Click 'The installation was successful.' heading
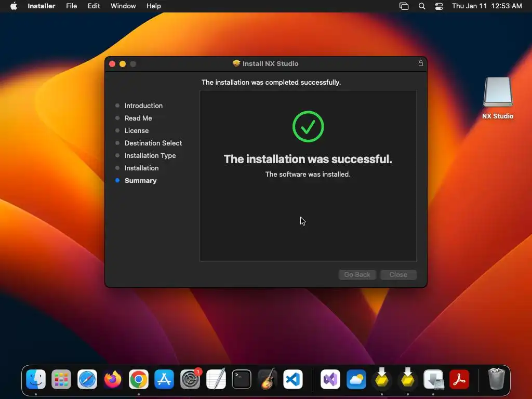Image resolution: width=532 pixels, height=399 pixels. (x=308, y=159)
